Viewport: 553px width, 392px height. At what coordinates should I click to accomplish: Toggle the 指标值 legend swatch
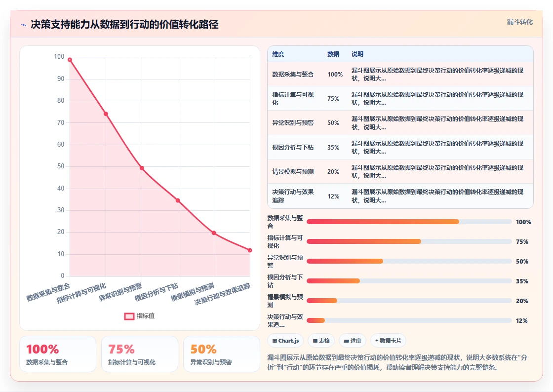pos(129,316)
